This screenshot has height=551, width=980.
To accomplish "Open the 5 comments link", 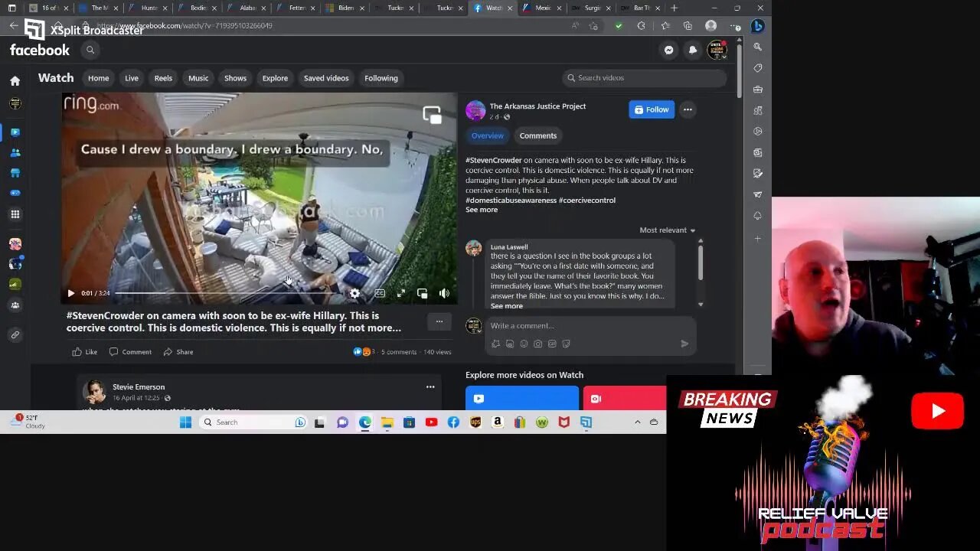I will pyautogui.click(x=399, y=352).
